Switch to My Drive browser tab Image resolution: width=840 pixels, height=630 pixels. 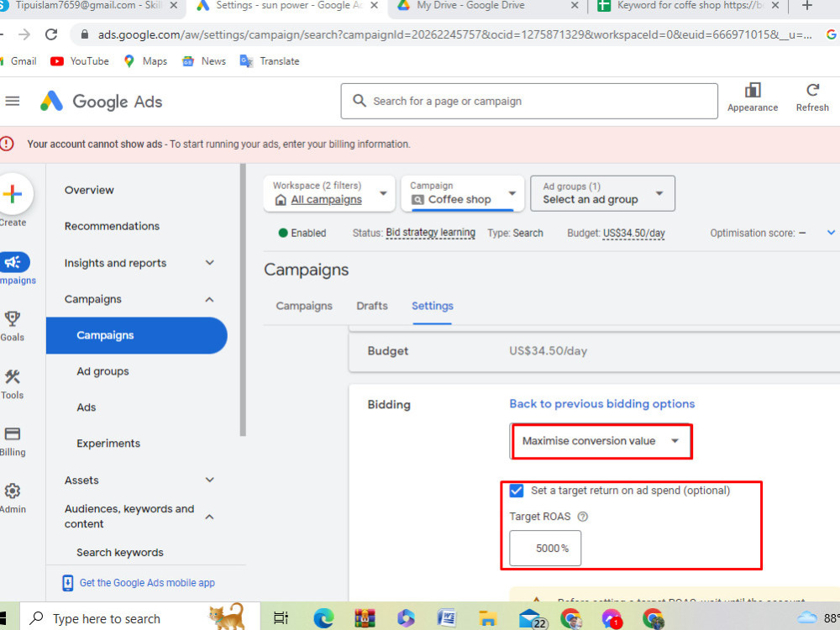pos(486,7)
